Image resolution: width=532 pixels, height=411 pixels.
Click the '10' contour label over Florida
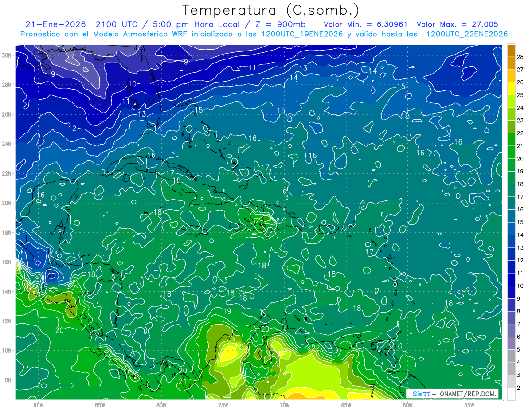[132, 84]
